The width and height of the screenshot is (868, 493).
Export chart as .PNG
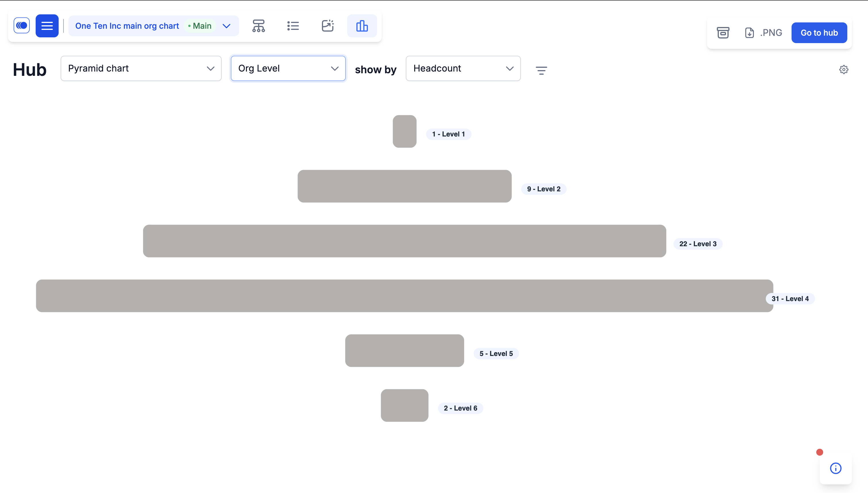pos(763,33)
